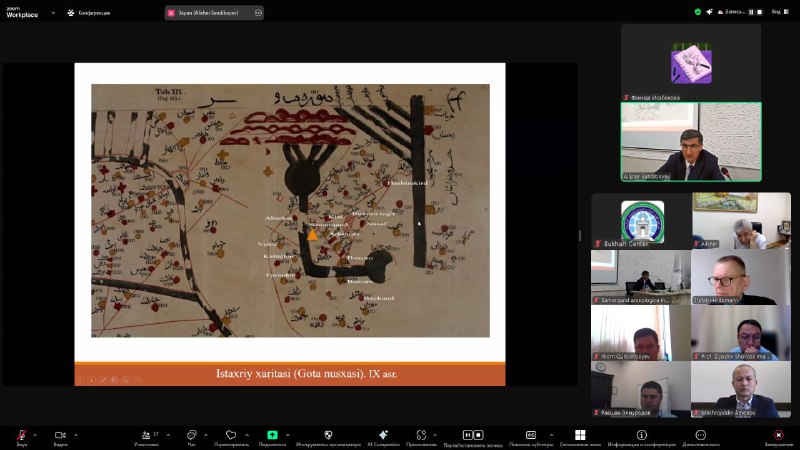Pause the recording in bottom toolbar
This screenshot has height=450, width=800.
point(467,435)
